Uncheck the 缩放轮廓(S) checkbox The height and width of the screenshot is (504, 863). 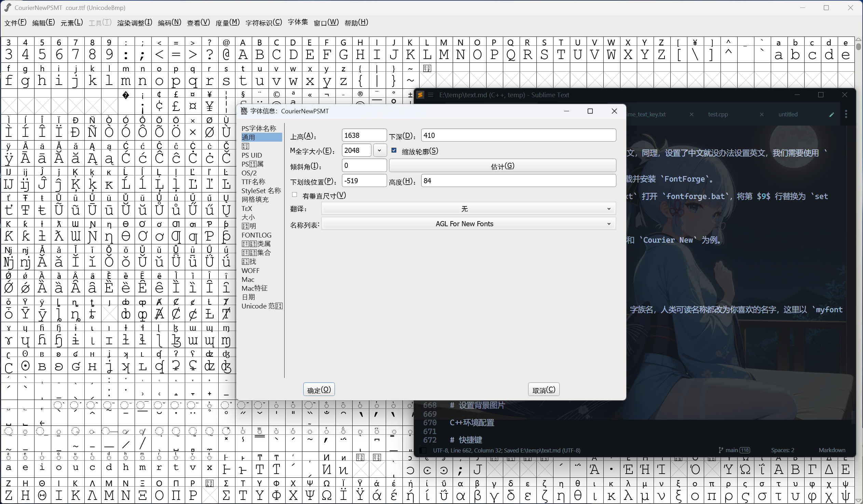point(394,150)
